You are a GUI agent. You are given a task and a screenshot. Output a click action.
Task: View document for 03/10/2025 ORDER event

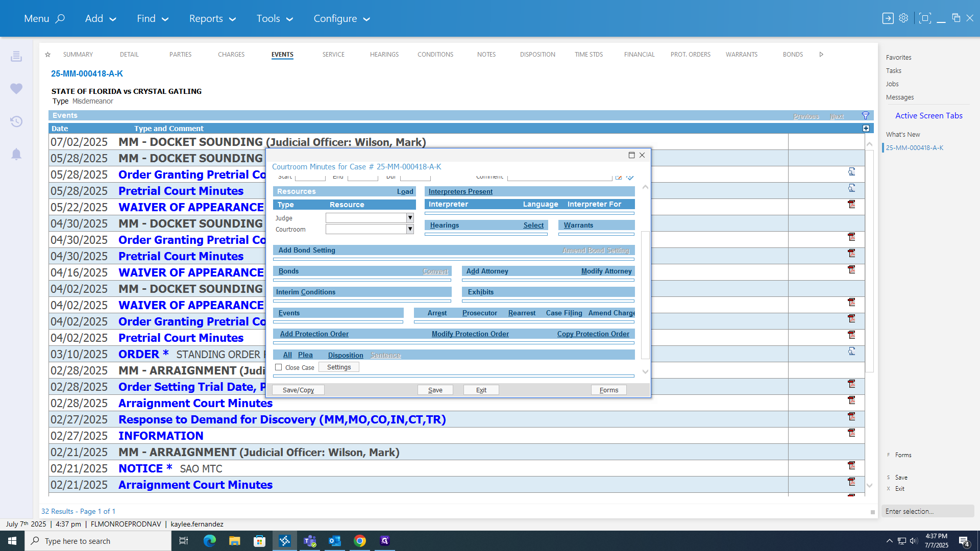pos(851,352)
